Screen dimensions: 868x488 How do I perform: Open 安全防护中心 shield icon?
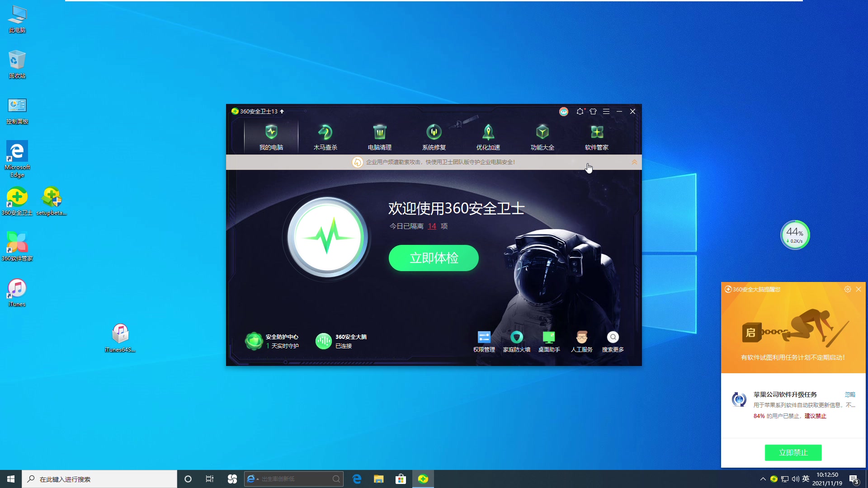pos(254,341)
